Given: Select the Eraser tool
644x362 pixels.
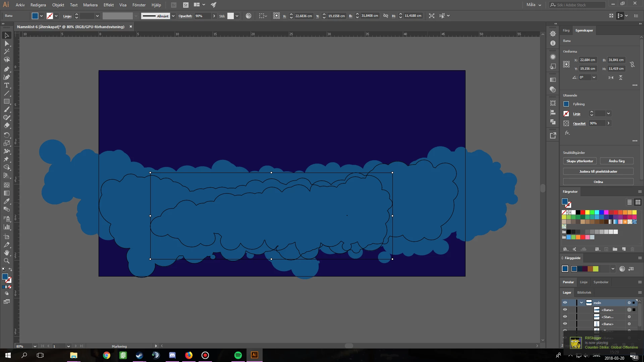Looking at the screenshot, I should pos(6,126).
